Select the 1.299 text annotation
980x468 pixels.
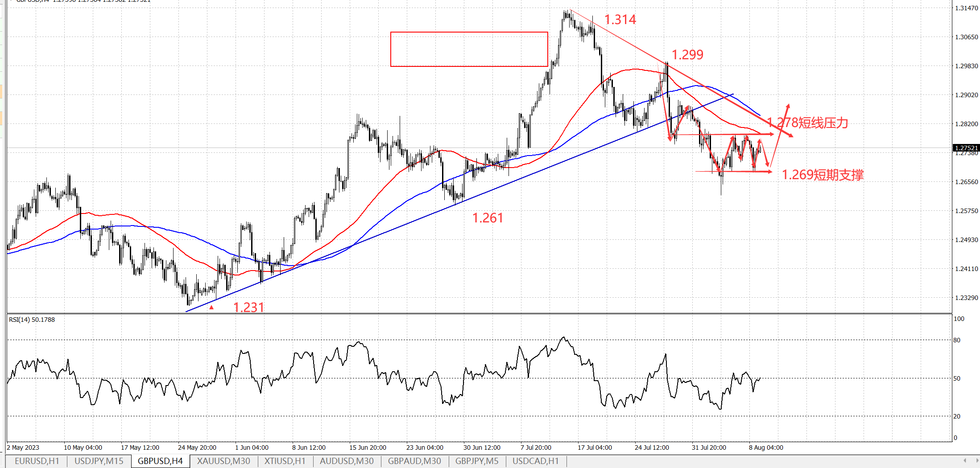coord(687,55)
